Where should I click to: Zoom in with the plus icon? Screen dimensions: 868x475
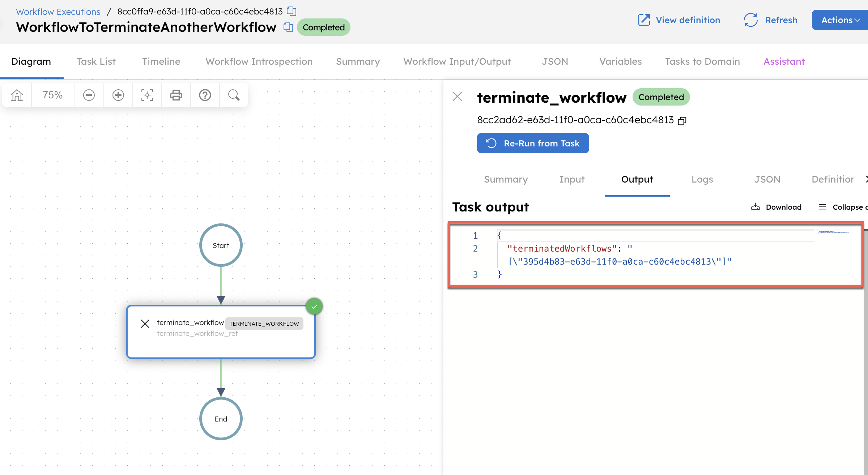click(x=118, y=95)
